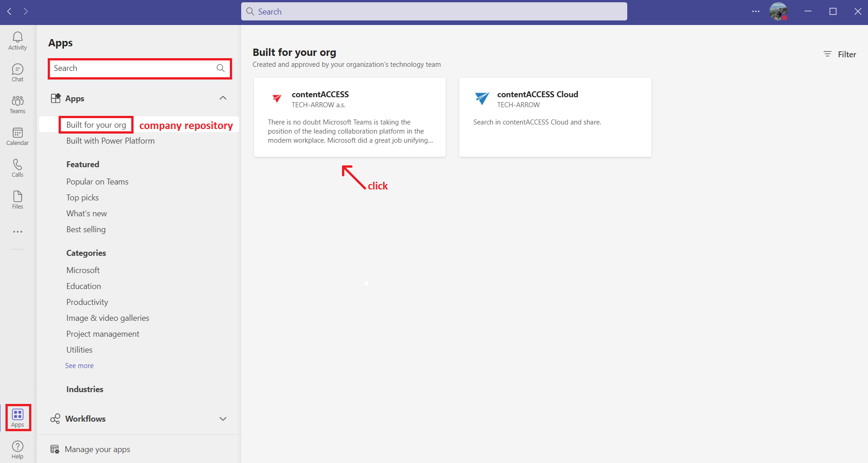Collapse the Apps section chevron
This screenshot has height=463, width=868.
(x=223, y=98)
